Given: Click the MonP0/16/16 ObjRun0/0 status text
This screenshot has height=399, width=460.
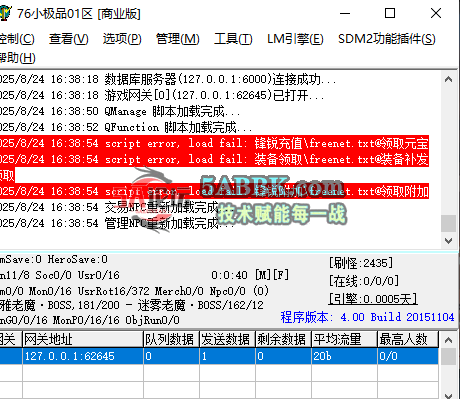Looking at the screenshot, I should (x=116, y=320).
